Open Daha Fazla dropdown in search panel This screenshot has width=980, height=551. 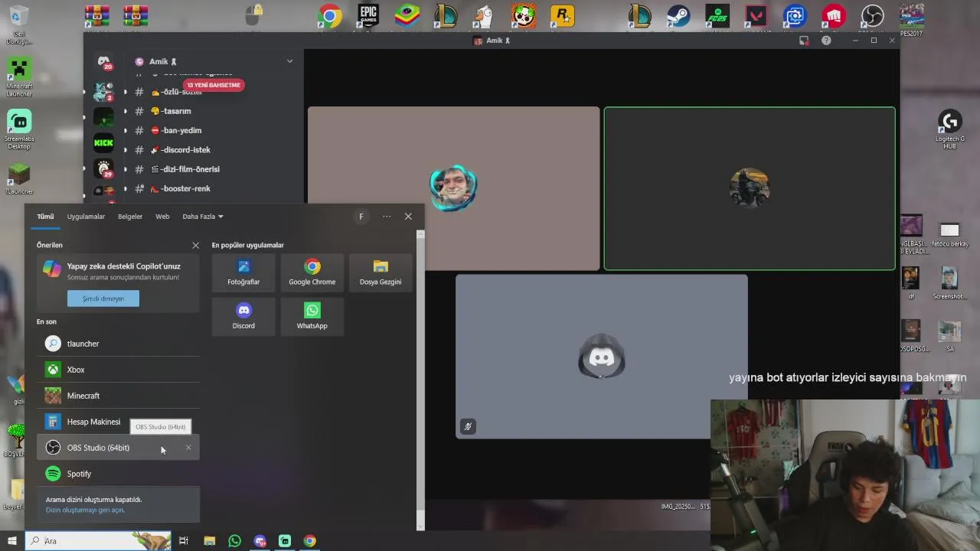(203, 217)
